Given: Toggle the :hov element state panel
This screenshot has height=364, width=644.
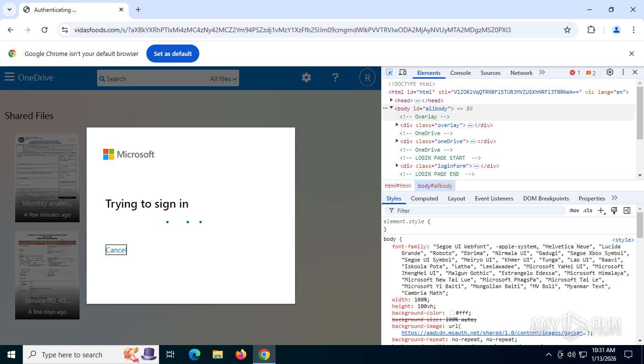Looking at the screenshot, I should tap(574, 210).
